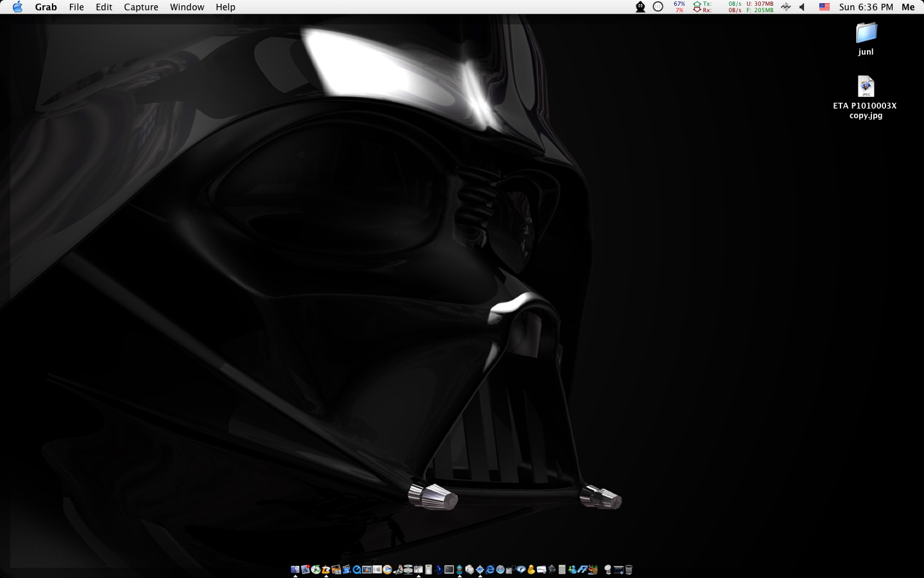Open Calculator in the Dock
This screenshot has height=578, width=924.
click(562, 570)
